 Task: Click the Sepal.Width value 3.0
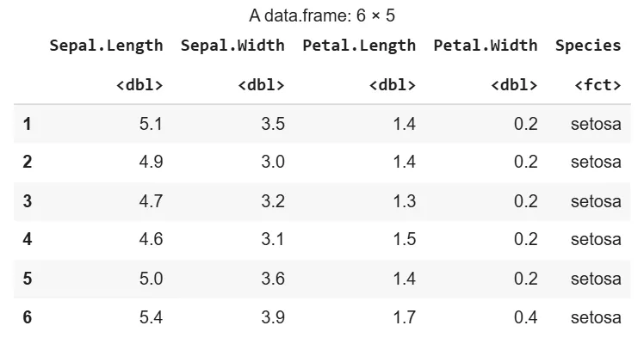[273, 163]
